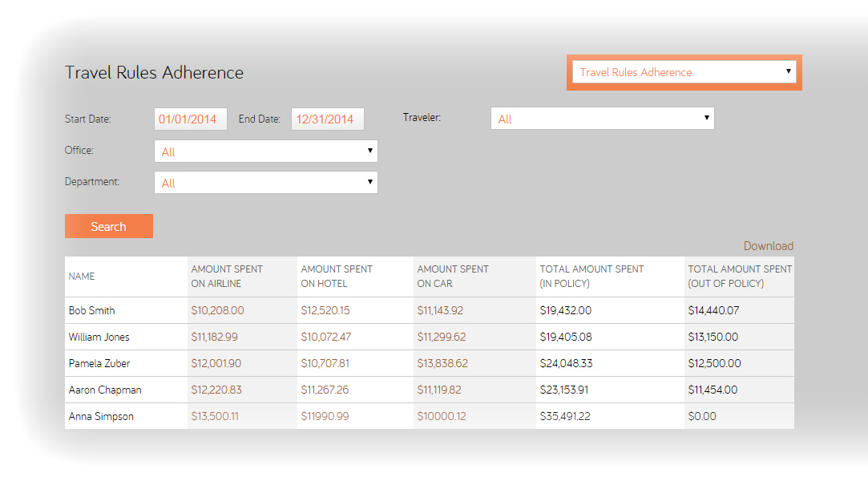Image resolution: width=868 pixels, height=481 pixels.
Task: Click Total Amount Spent (Out of Policy) header
Action: pos(739,277)
